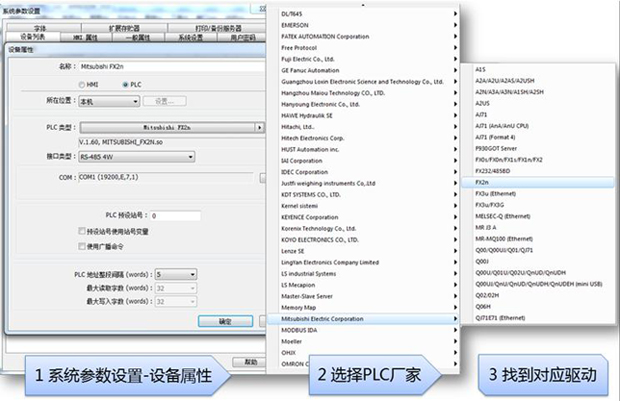Switch to the 系统设置 tab
Screen dimensions: 620x401
click(191, 38)
